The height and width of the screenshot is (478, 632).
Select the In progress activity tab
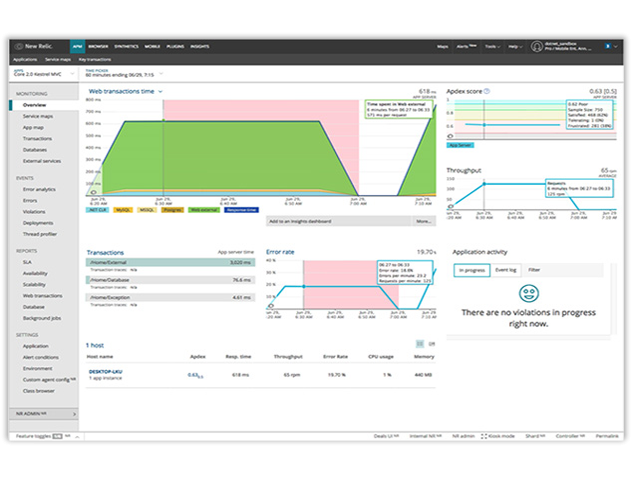[x=472, y=270]
